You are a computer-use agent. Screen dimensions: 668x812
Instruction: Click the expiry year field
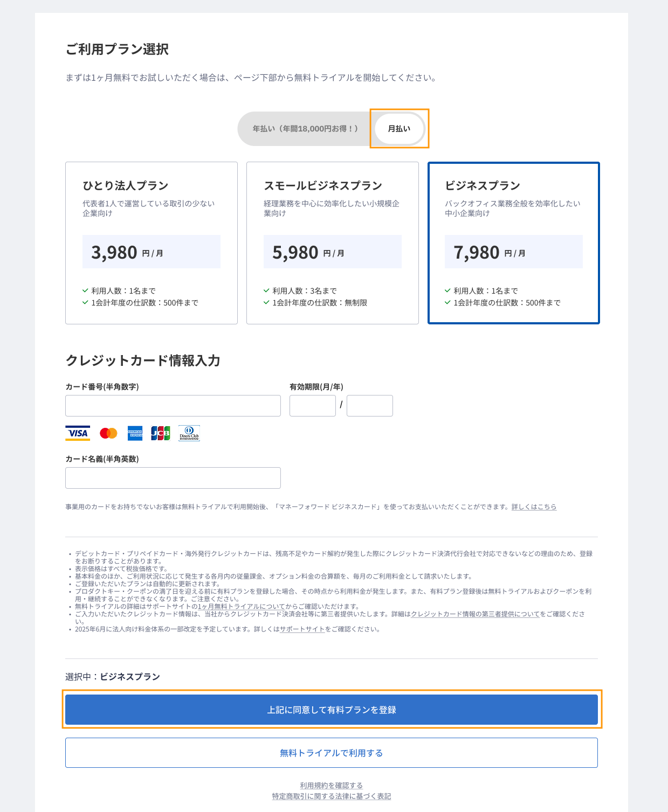click(370, 406)
